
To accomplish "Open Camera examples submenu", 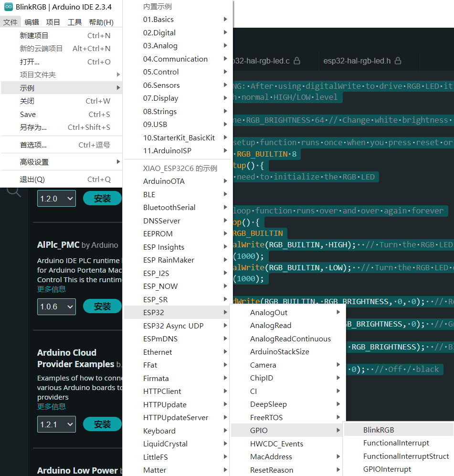I will click(287, 365).
